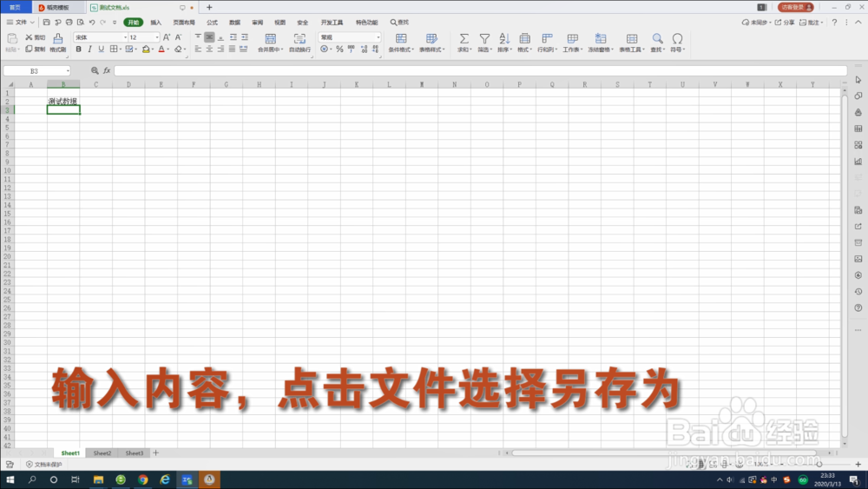Toggle Underline formatting

101,50
